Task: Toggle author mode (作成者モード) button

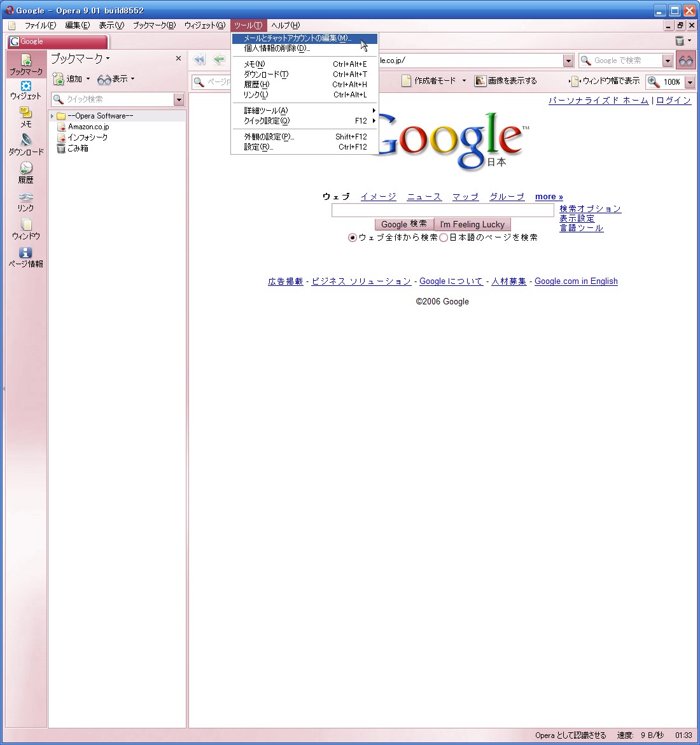Action: (x=430, y=81)
